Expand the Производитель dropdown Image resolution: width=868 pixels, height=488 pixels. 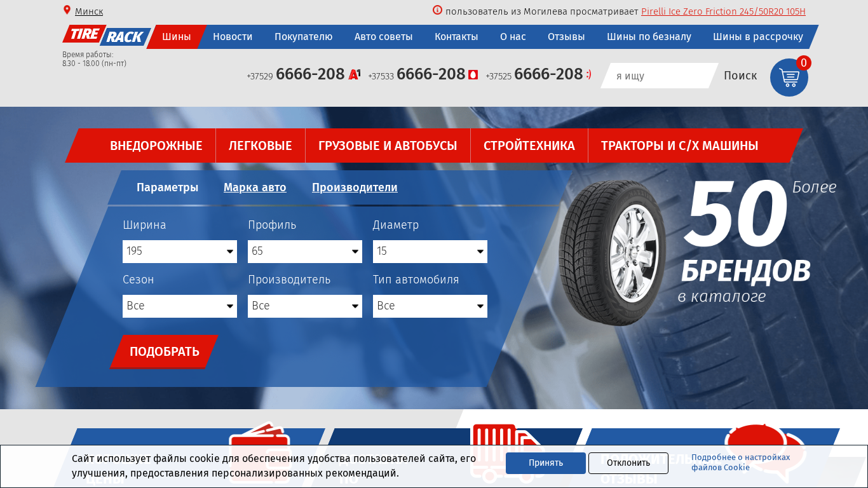click(305, 306)
